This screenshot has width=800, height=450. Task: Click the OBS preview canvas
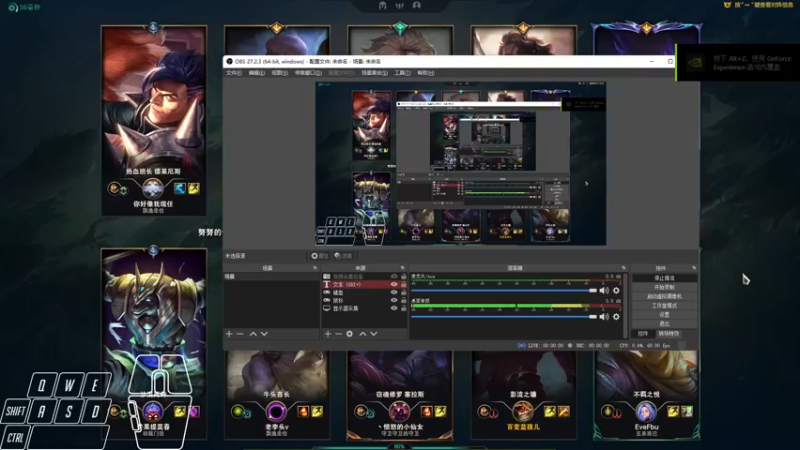(x=461, y=163)
